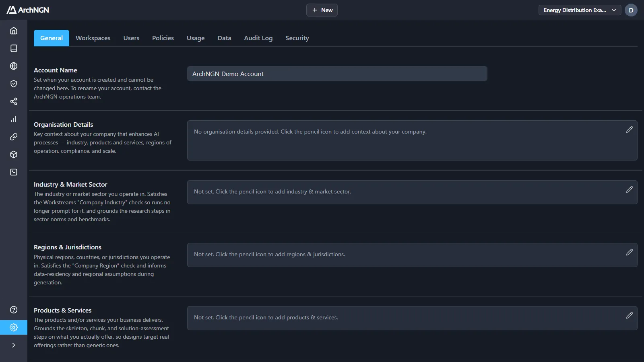Image resolution: width=644 pixels, height=362 pixels.
Task: Click the Regions & Jurisdictions box
Action: click(412, 255)
